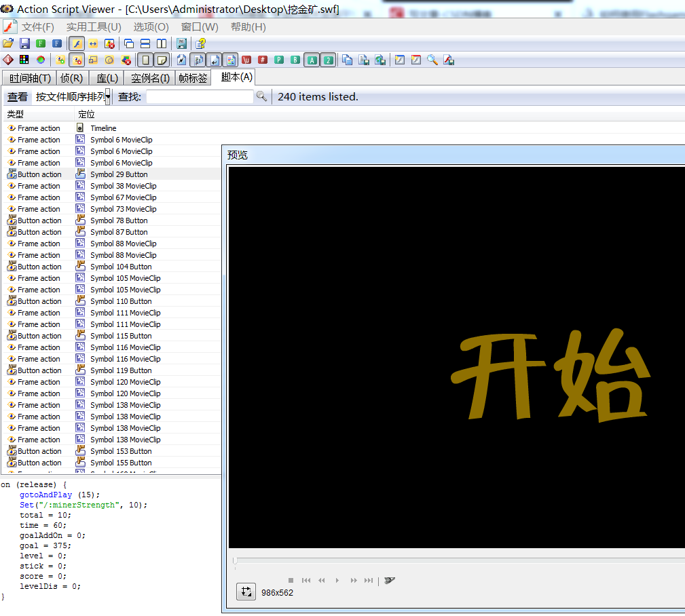Open the 文件(F) menu
The image size is (685, 616).
(38, 27)
